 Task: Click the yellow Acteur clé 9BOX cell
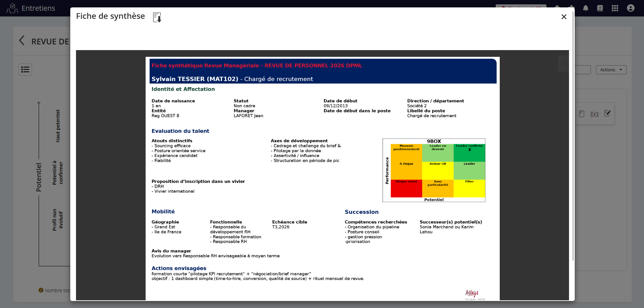[438, 170]
